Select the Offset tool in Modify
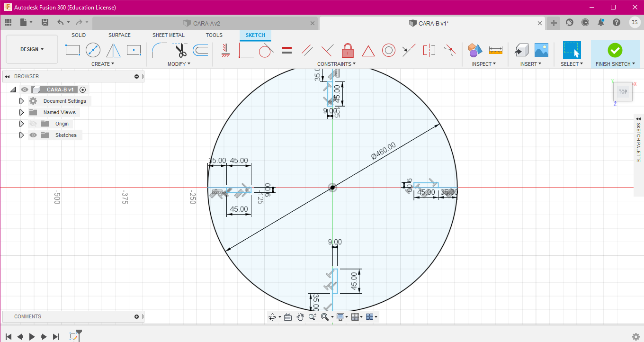The image size is (644, 342). coord(200,50)
